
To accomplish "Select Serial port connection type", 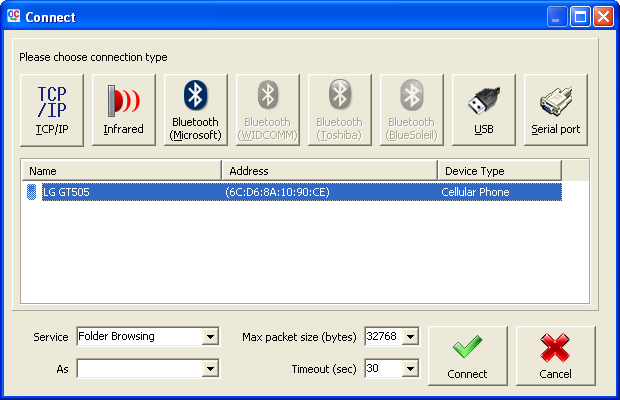I will click(x=556, y=109).
